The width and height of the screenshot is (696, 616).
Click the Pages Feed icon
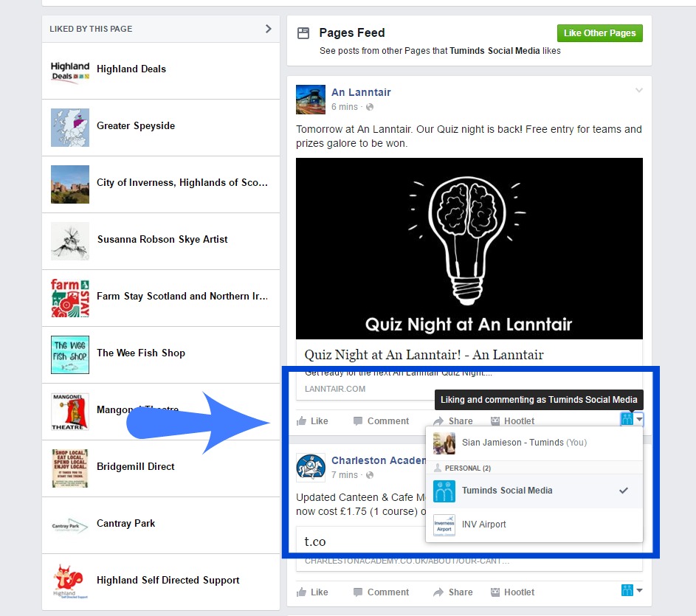point(303,33)
